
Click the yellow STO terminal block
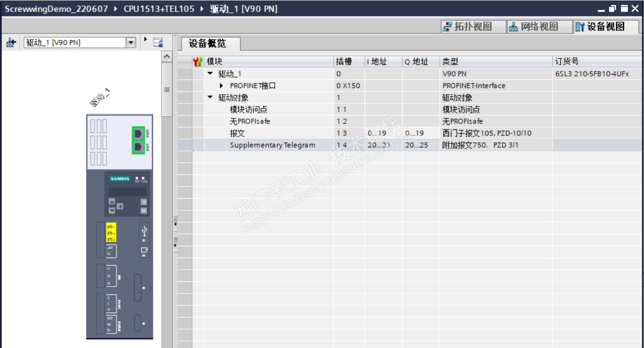pyautogui.click(x=111, y=233)
